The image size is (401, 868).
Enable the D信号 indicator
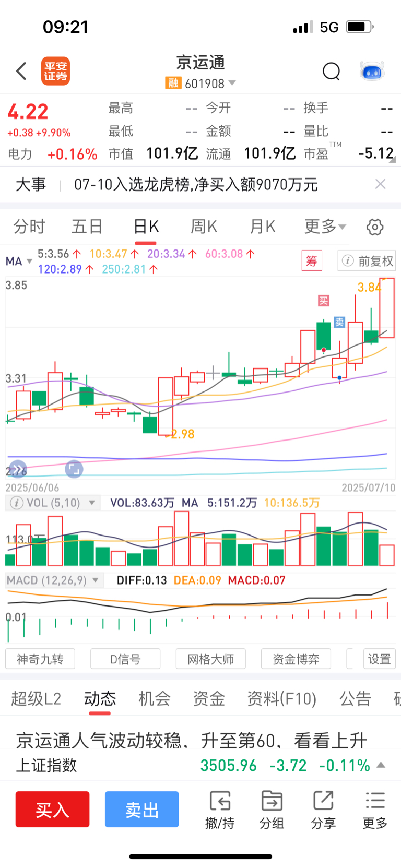[125, 659]
